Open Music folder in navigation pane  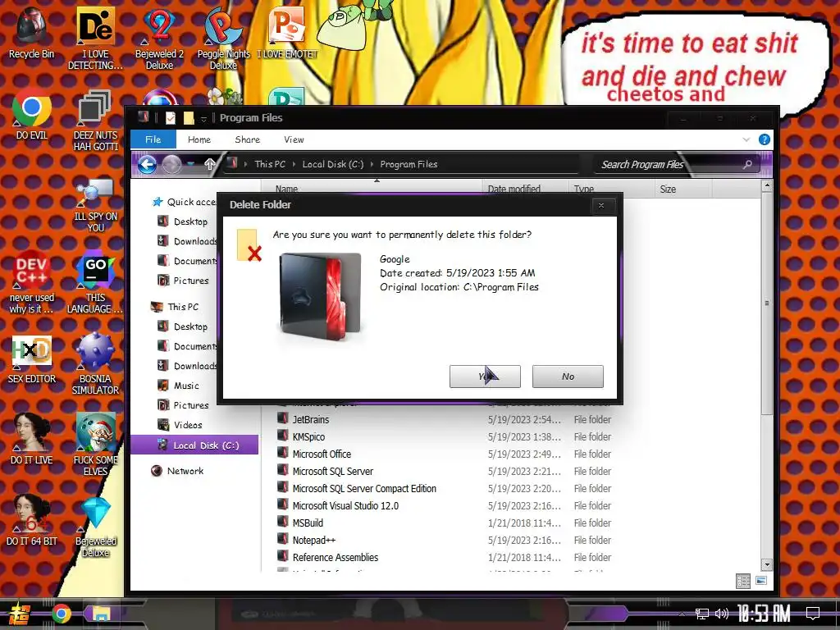point(180,386)
